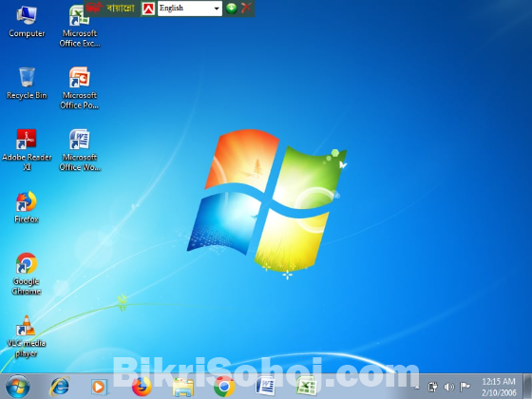Select Microsoft Office Word desktop shortcut
Image resolution: width=532 pixels, height=399 pixels.
(80, 150)
